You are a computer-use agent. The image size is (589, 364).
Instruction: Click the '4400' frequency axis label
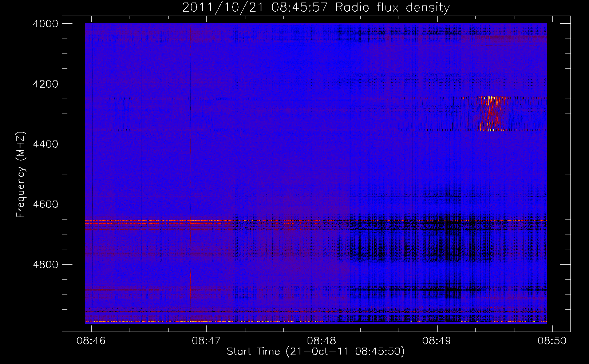click(45, 144)
